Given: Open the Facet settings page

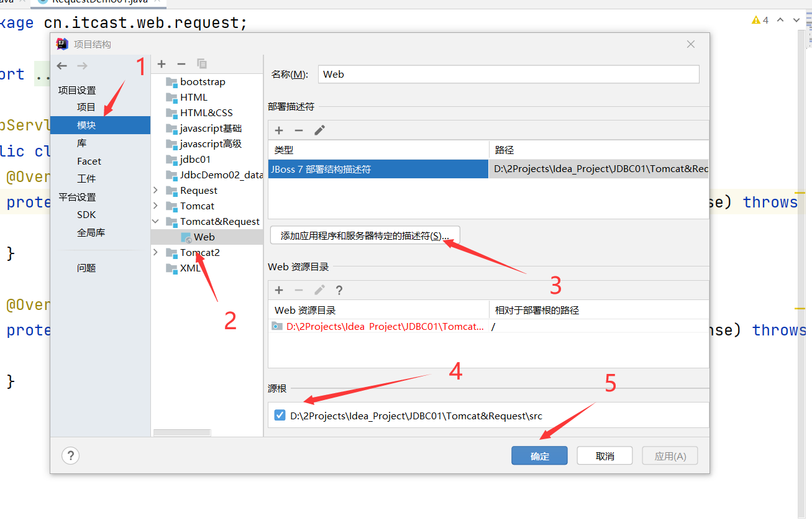Looking at the screenshot, I should pyautogui.click(x=89, y=161).
